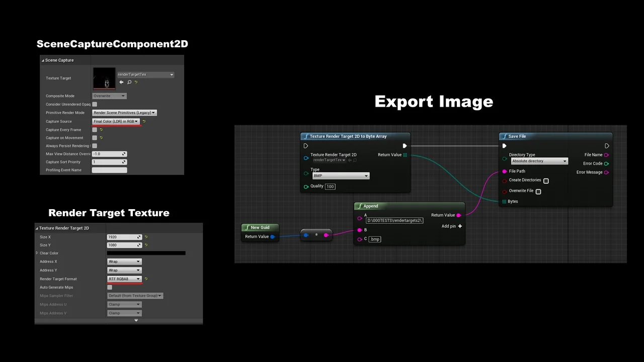Click the Quality value input field

(330, 187)
